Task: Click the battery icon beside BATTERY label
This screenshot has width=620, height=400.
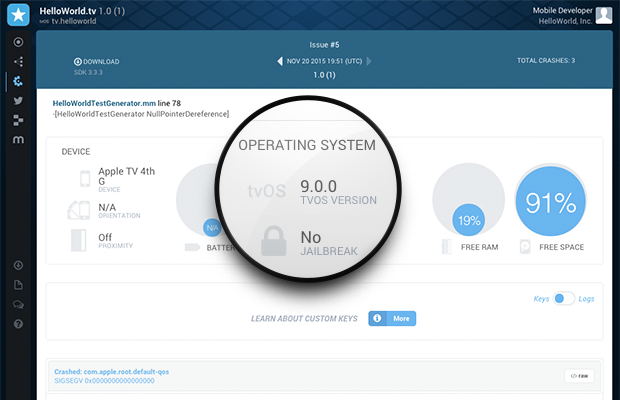Action: pyautogui.click(x=192, y=247)
